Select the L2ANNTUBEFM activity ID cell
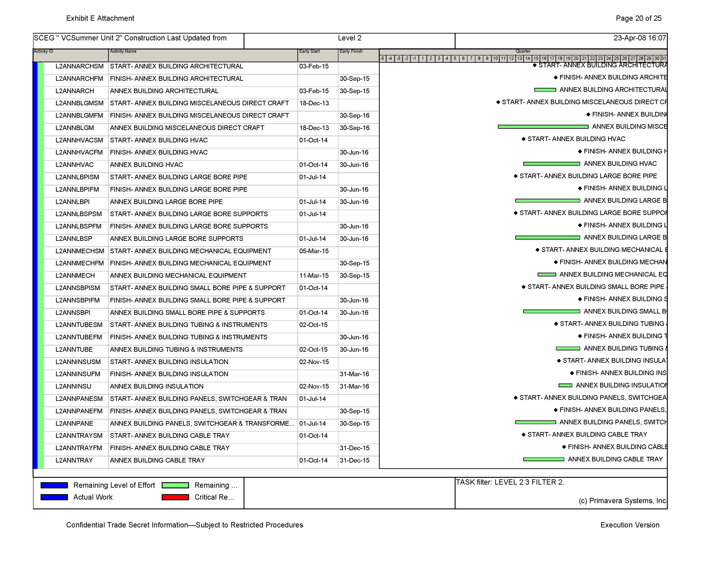The height and width of the screenshot is (563, 728). [79, 337]
